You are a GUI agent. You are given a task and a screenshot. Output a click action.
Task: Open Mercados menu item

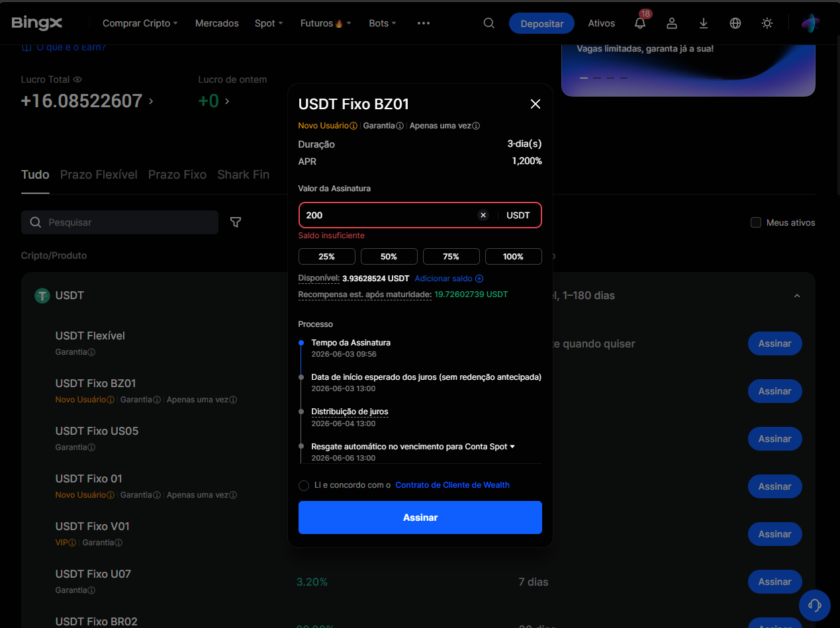click(x=217, y=23)
